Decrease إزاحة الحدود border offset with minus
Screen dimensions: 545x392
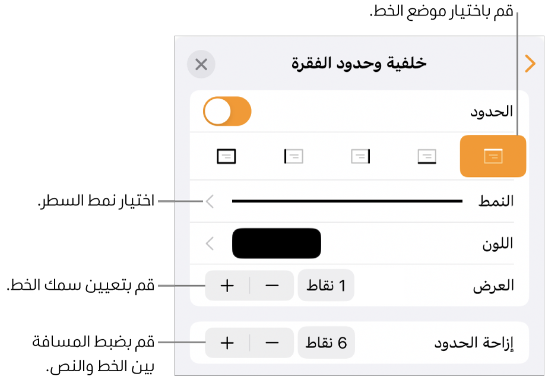click(272, 343)
